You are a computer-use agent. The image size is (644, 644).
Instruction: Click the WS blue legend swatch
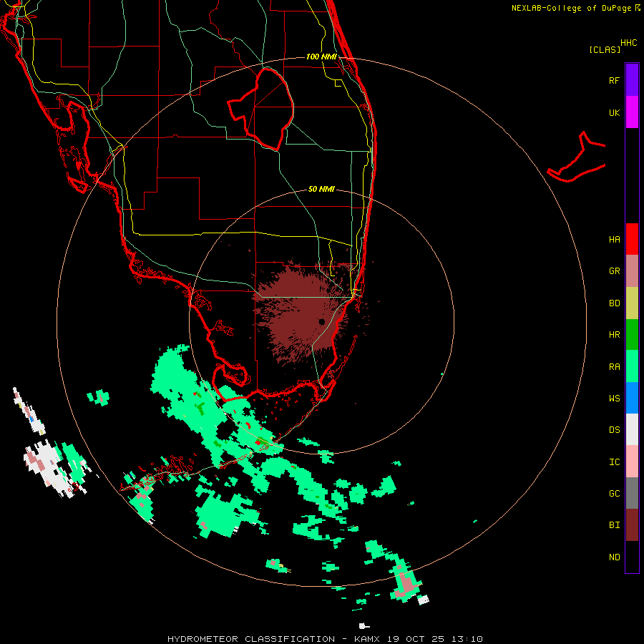coord(632,398)
